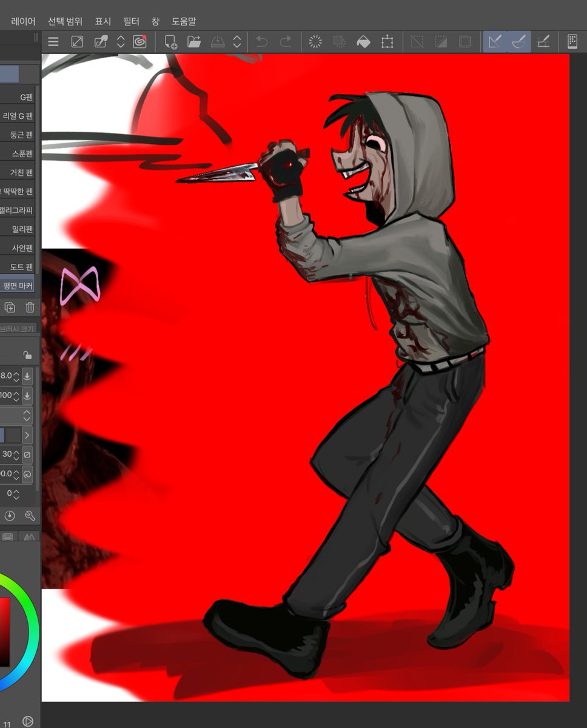Switch to the film-strip tab above the color wheel
This screenshot has height=728, width=587.
pos(8,537)
